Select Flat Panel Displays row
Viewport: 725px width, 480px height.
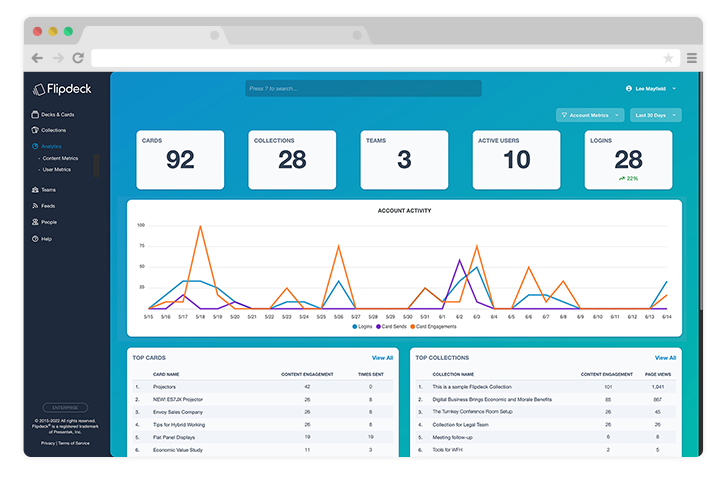point(263,437)
